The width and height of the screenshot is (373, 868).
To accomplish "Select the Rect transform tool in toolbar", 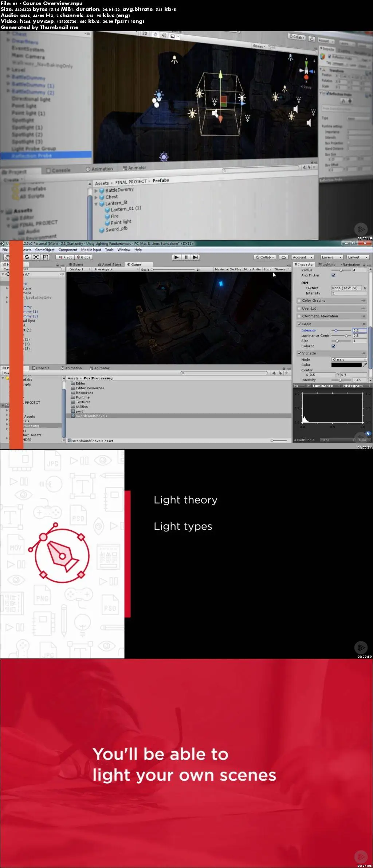I will (46, 257).
